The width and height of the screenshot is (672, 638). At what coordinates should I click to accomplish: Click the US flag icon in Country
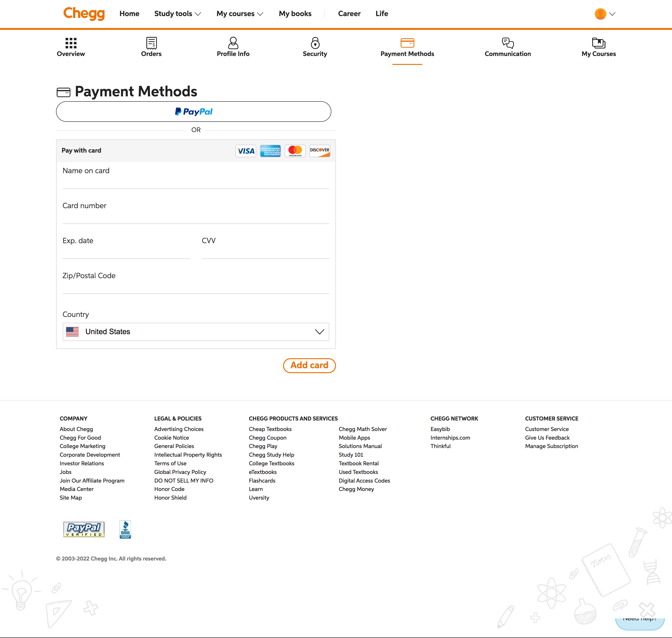click(x=72, y=332)
